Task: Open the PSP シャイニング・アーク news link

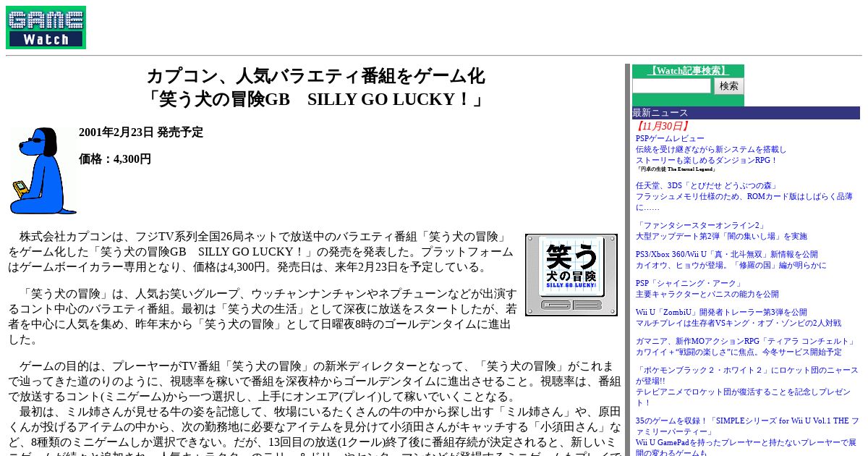Action: tap(707, 289)
